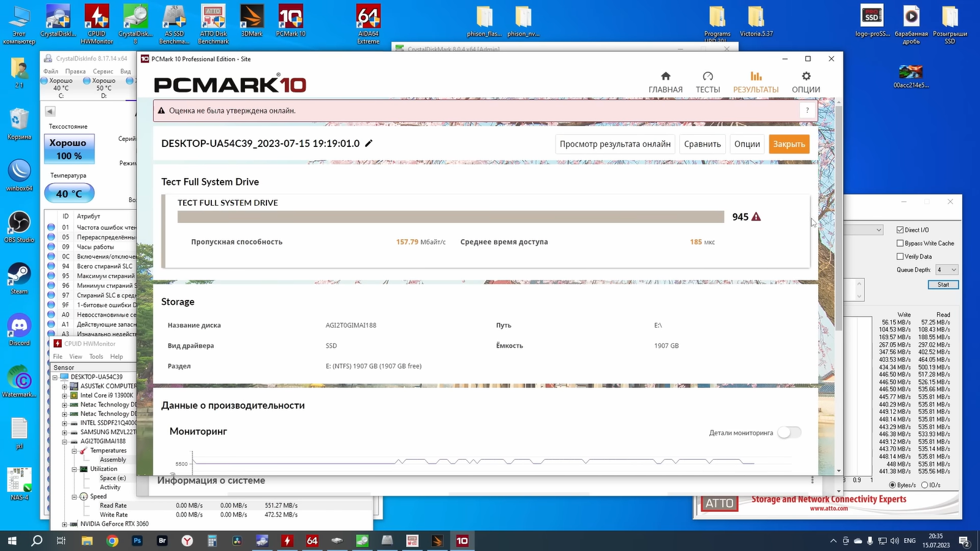Switch to the Results tab
Viewport: 980px width, 551px height.
[756, 82]
